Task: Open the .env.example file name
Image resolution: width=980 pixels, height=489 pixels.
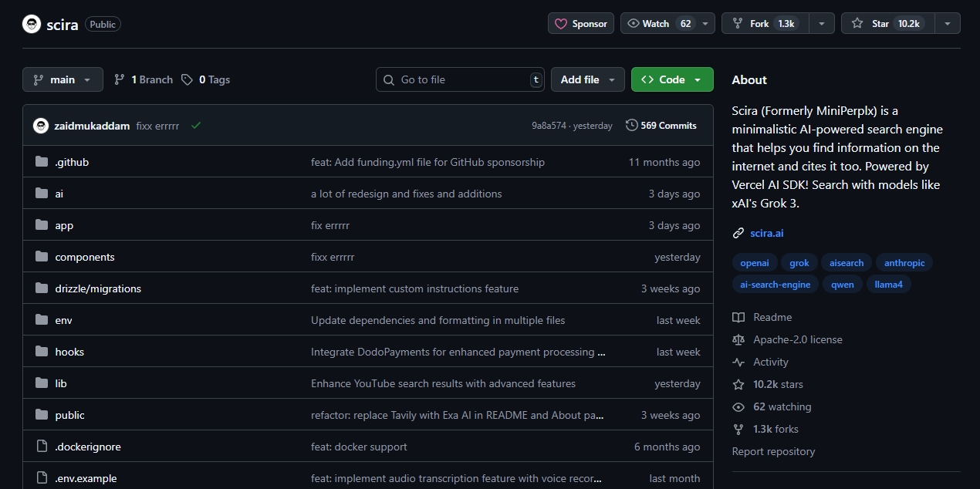Action: coord(86,478)
